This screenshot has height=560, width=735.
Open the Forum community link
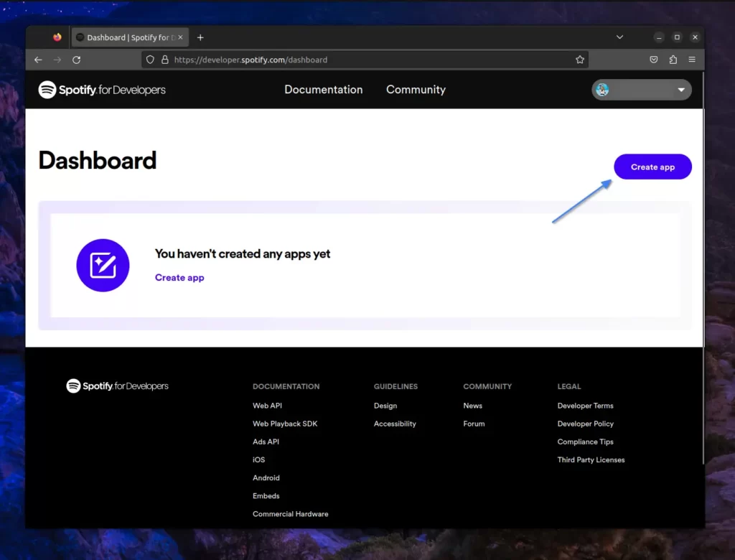point(474,424)
